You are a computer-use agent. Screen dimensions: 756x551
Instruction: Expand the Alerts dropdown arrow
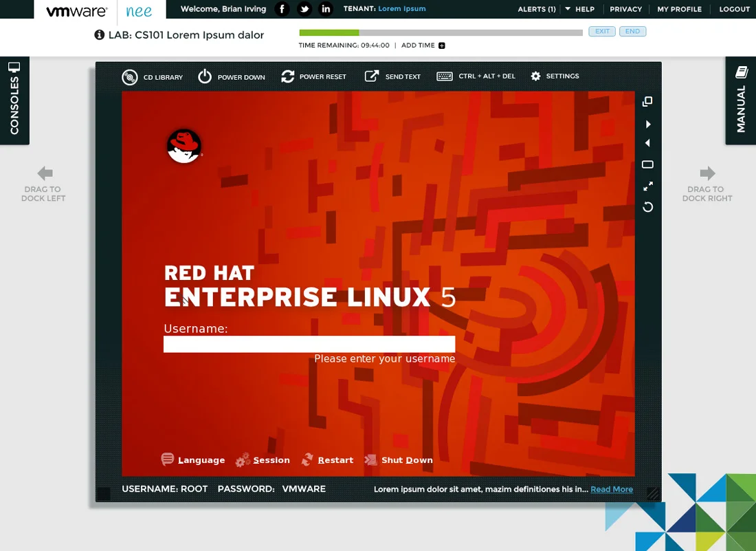tap(568, 9)
